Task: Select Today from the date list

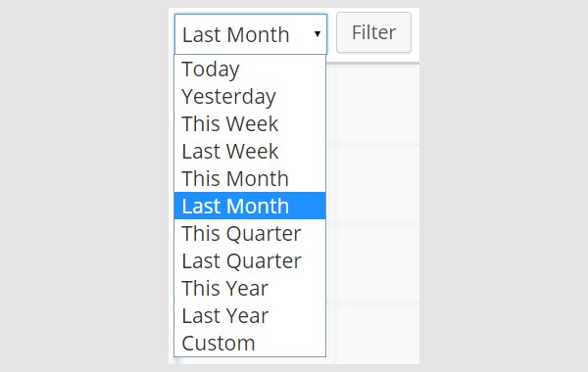Action: coord(250,69)
